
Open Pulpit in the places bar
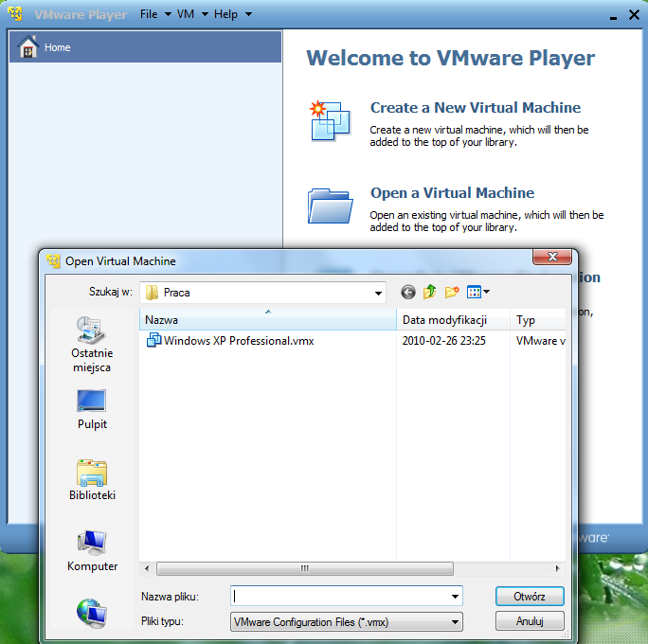92,410
